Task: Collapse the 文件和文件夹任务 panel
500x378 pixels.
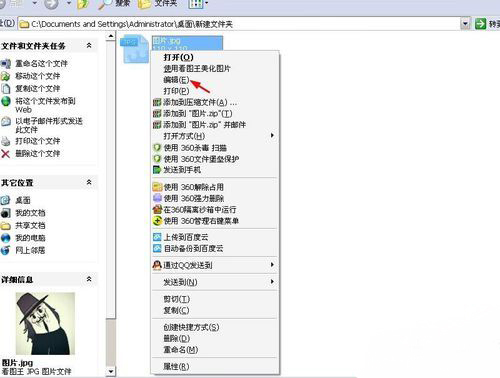Action: tap(89, 45)
